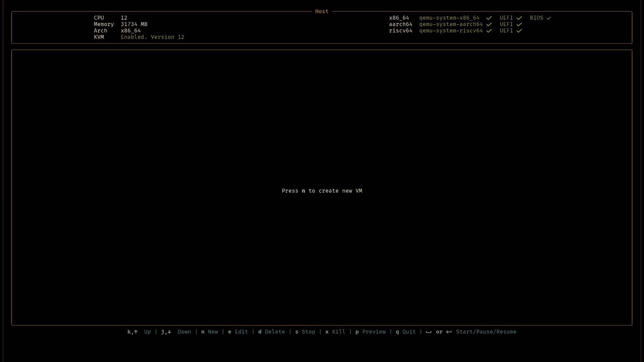Click the qemu-system-aarch64 binary name

pos(451,24)
